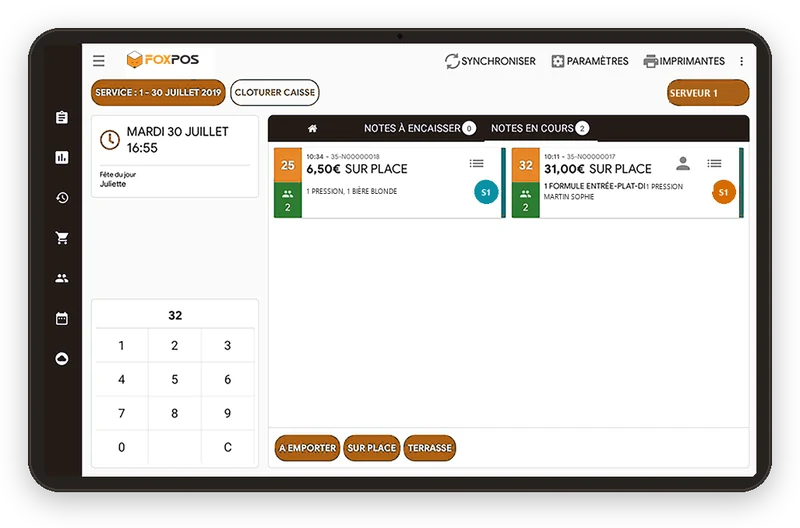The image size is (800, 528).
Task: Click keypad digit 8
Action: (x=174, y=413)
